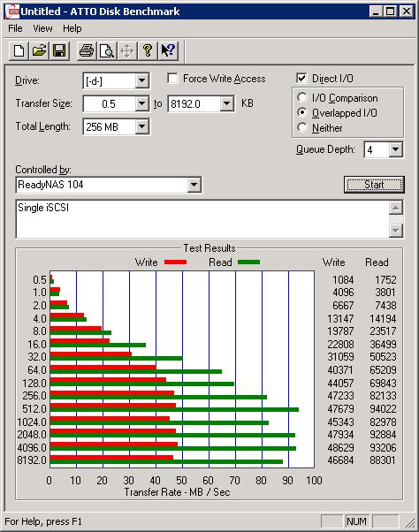Click the New document toolbar icon
419x532 pixels.
pyautogui.click(x=19, y=51)
